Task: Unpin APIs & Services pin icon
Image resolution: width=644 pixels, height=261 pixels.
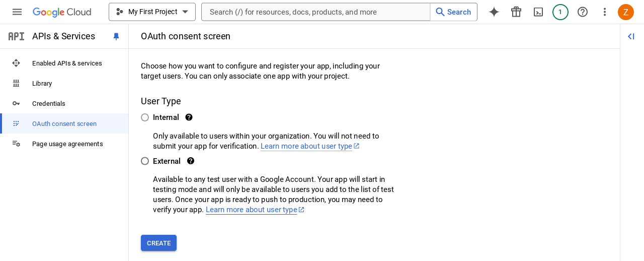Action: coord(116,36)
